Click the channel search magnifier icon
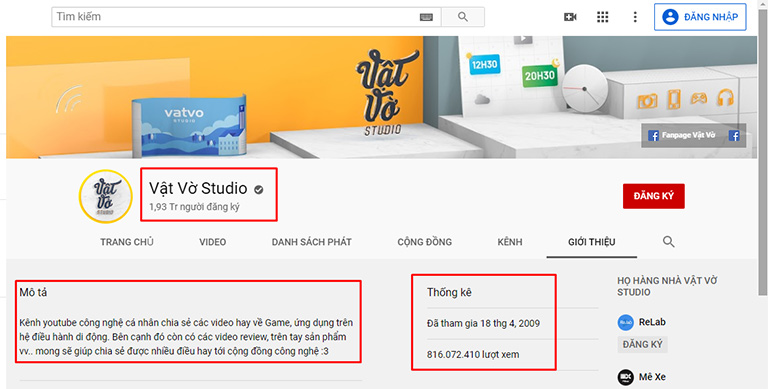This screenshot has width=768, height=389. (x=669, y=242)
